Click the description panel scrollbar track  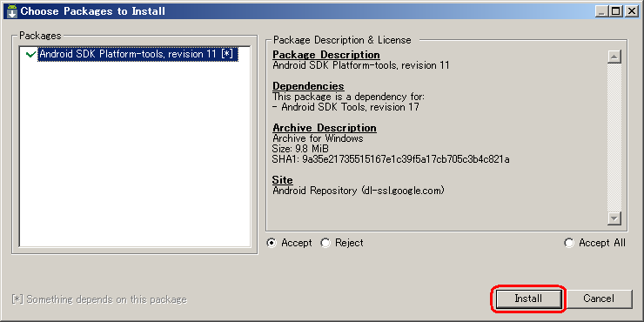[x=614, y=138]
